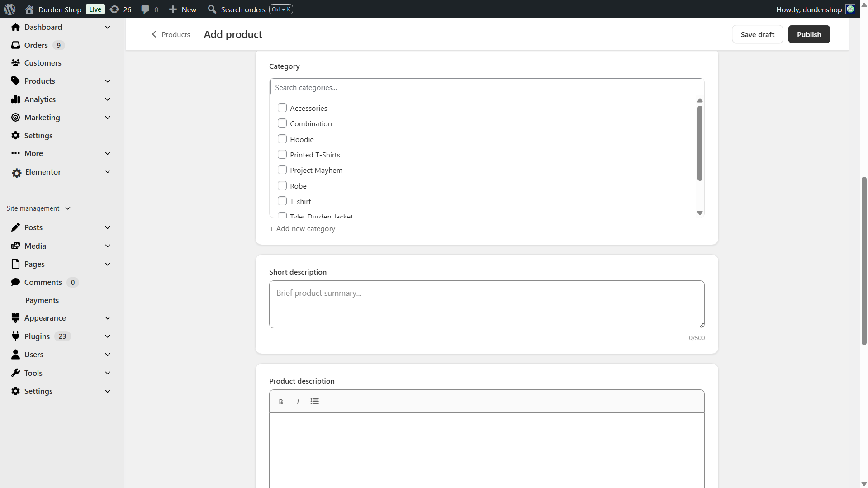Tick the Hoodie category checkbox
The height and width of the screenshot is (488, 868).
[x=282, y=139]
